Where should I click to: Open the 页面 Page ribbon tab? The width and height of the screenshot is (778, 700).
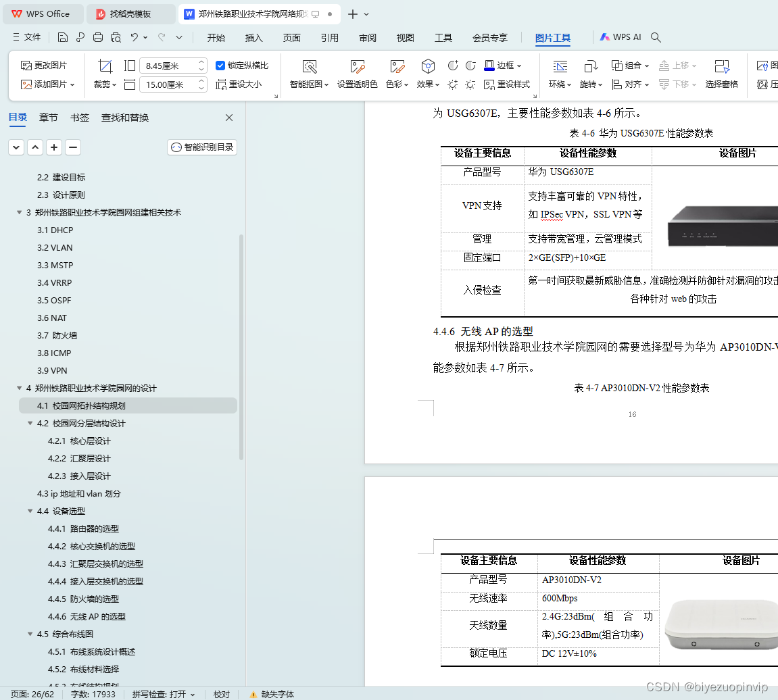point(292,38)
